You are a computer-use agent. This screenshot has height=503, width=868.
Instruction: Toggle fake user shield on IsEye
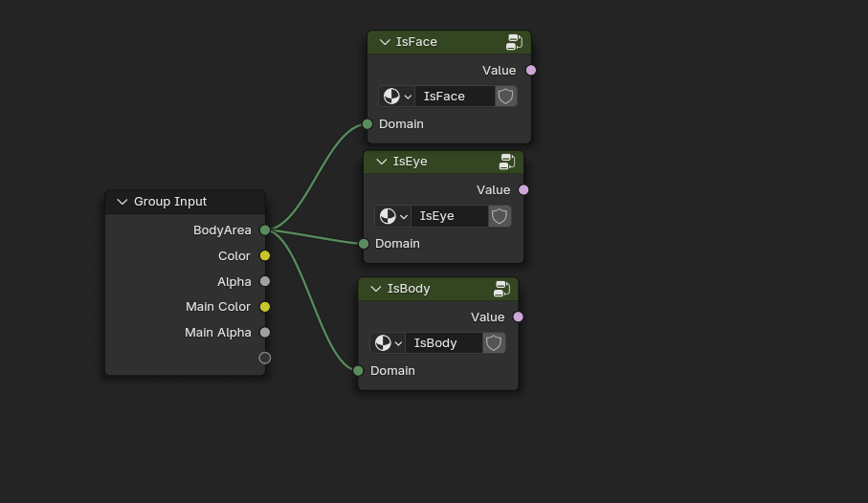[x=499, y=216]
